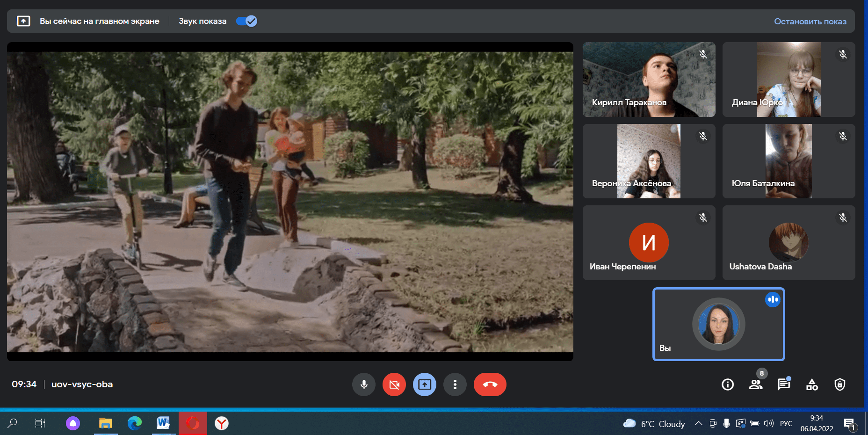The image size is (868, 435).
Task: Click the present screen button
Action: pos(425,384)
